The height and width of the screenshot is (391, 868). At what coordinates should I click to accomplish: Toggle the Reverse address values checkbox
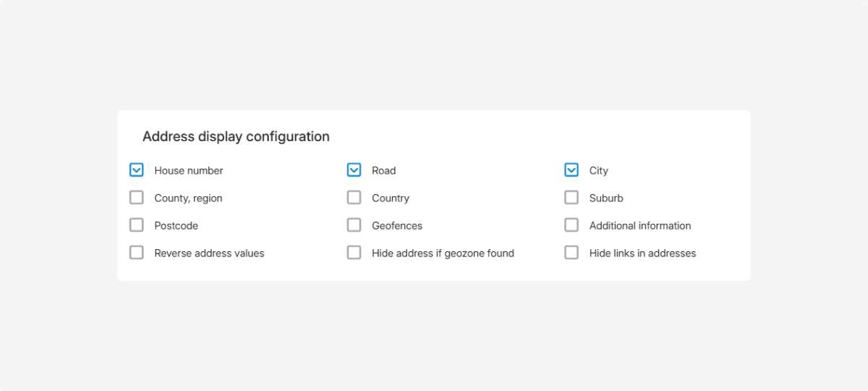(137, 253)
